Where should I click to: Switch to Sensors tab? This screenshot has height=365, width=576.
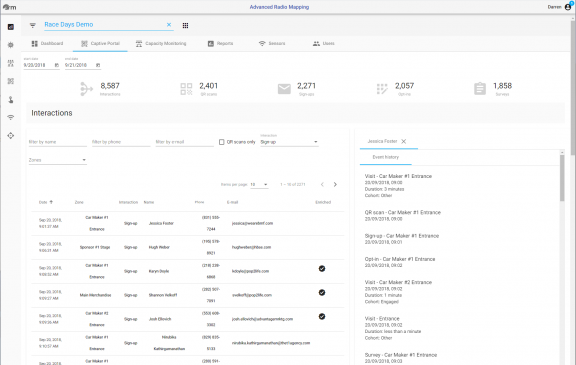click(x=272, y=43)
